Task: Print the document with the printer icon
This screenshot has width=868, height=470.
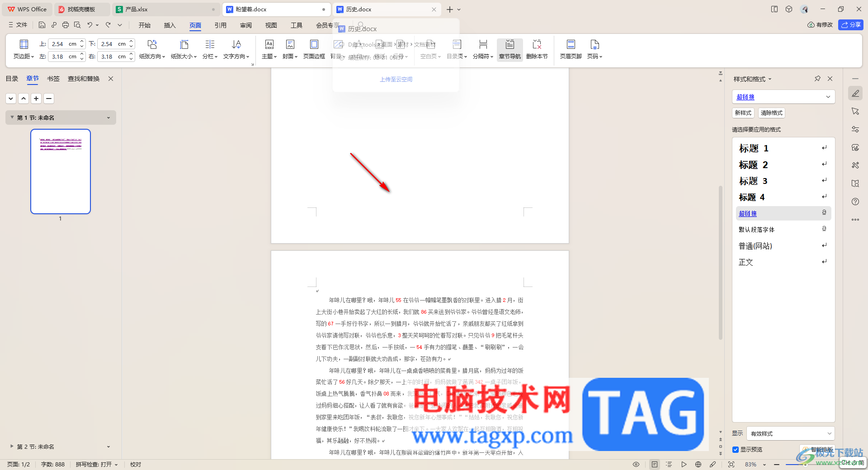Action: [x=66, y=25]
